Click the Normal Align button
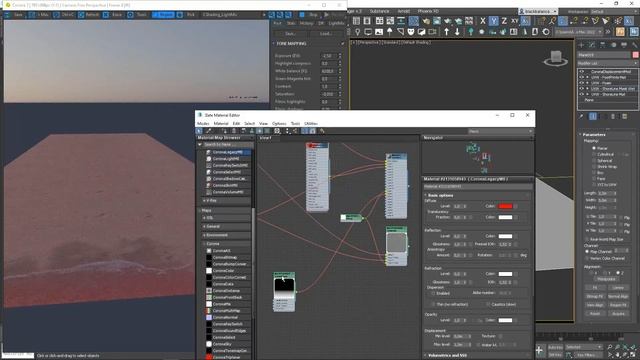The height and width of the screenshot is (360, 640). click(618, 296)
